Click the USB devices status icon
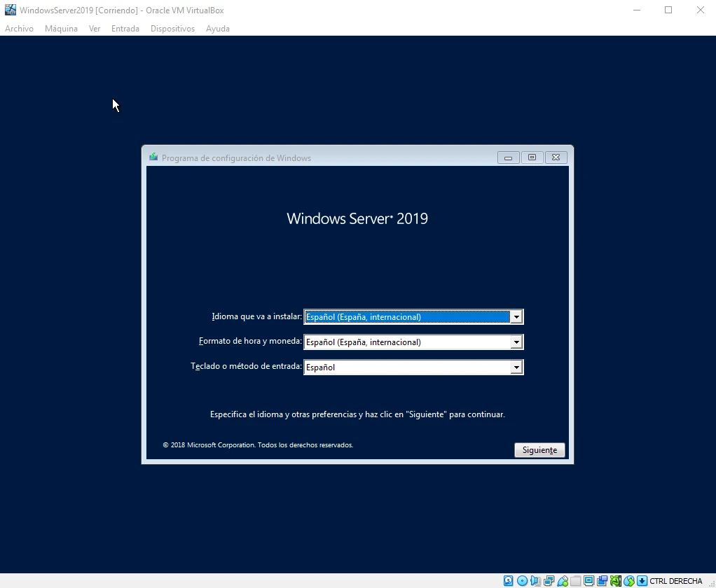 pos(563,581)
